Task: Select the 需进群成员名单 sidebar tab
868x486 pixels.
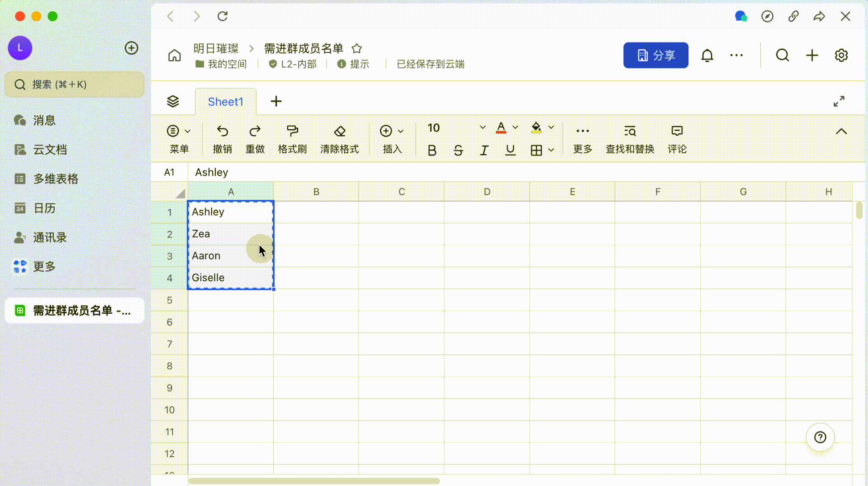Action: [74, 311]
